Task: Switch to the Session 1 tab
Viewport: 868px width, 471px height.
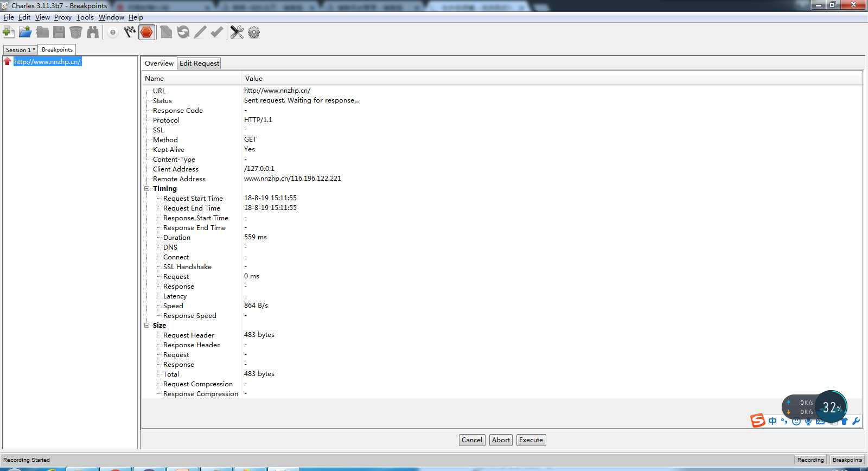Action: click(x=20, y=50)
